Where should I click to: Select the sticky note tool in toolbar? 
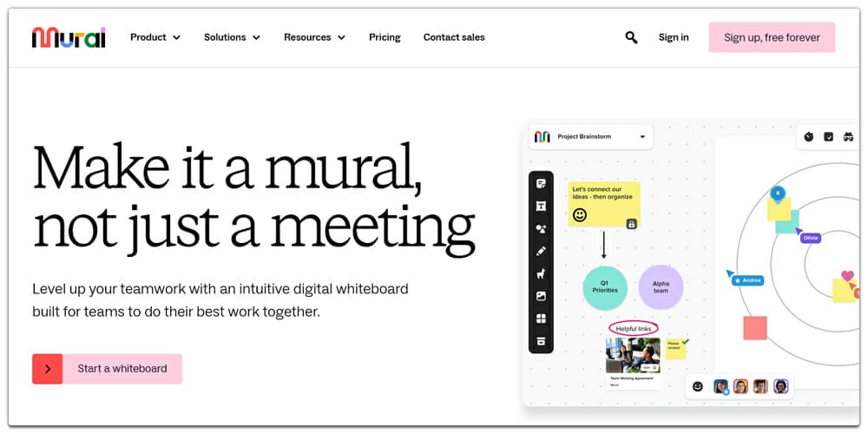coord(541,184)
